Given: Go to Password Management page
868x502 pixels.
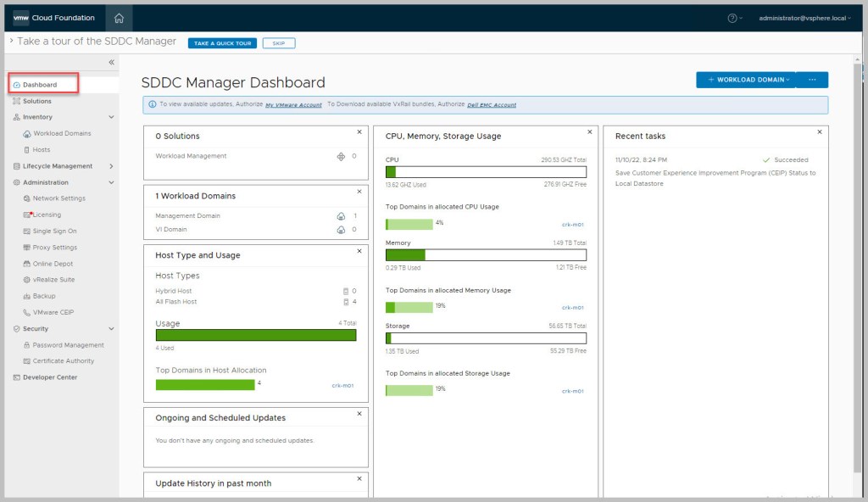Looking at the screenshot, I should click(68, 345).
